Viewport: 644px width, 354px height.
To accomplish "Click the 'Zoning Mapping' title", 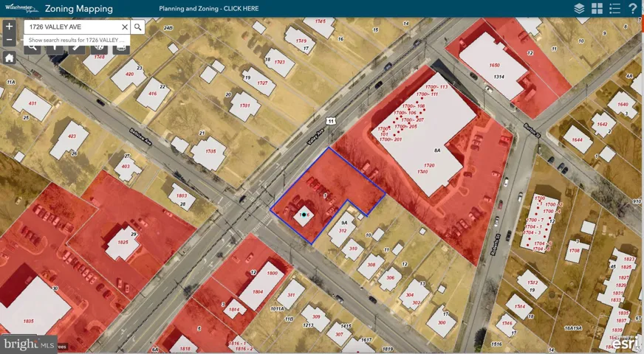I will pos(79,9).
